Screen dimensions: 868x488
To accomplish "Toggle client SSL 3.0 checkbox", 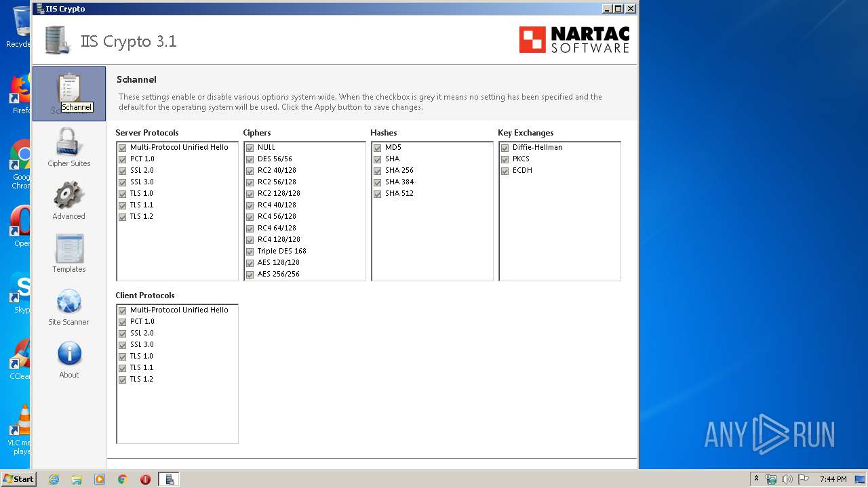I will [123, 345].
